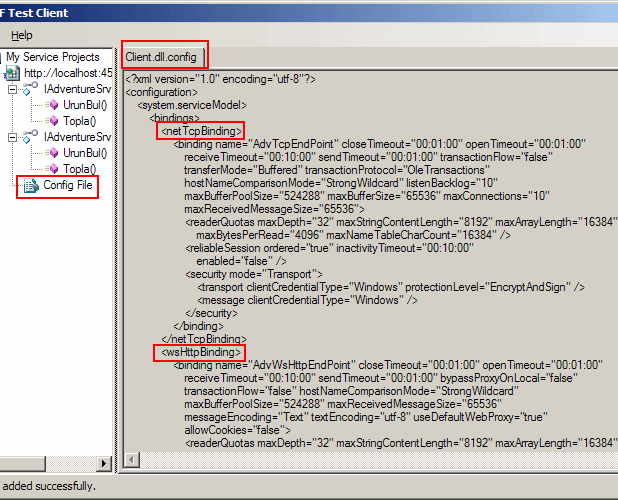Select the http://localhost service address label

(x=66, y=73)
